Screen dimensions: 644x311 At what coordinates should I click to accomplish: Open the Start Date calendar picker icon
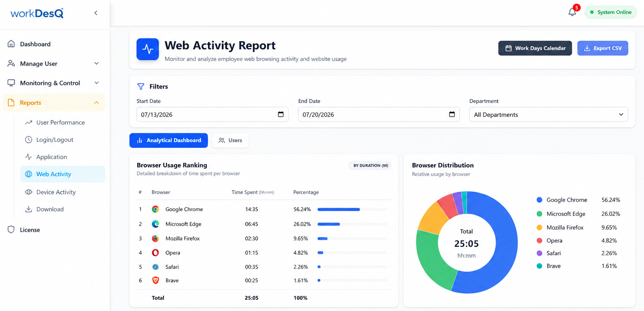coord(281,115)
